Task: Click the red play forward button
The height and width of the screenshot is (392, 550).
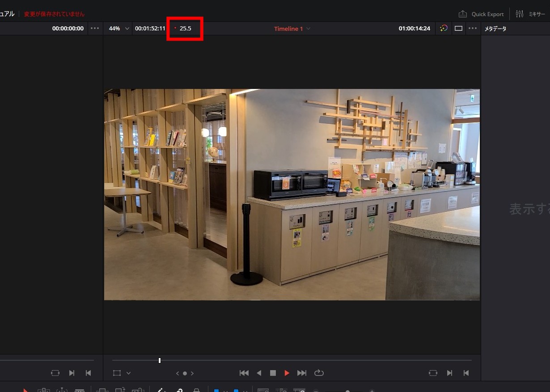Action: [x=287, y=373]
